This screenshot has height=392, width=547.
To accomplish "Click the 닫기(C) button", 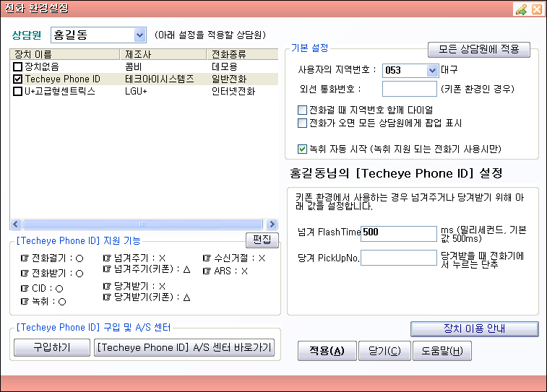I will click(384, 351).
